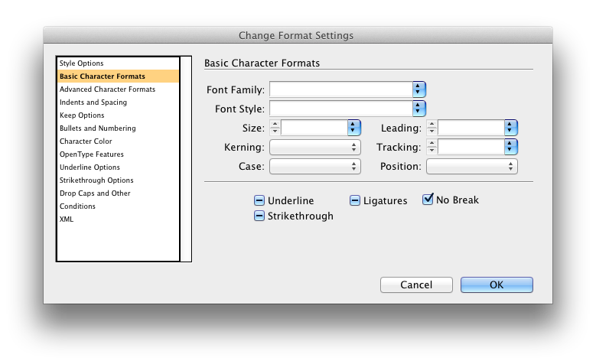Click the Leading value field

471,128
